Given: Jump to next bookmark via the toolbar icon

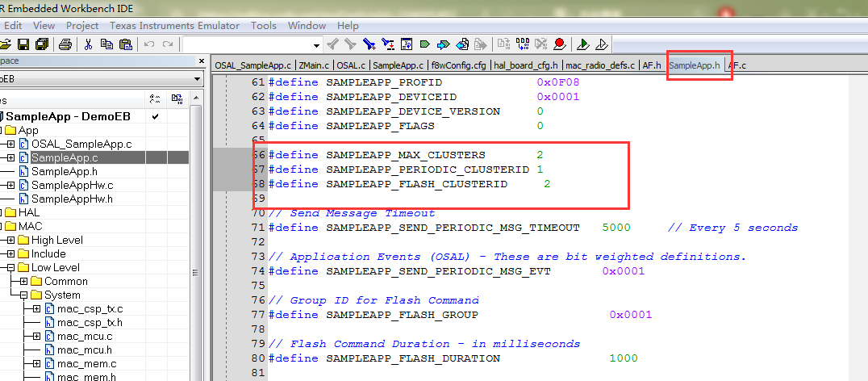Looking at the screenshot, I should pos(444,44).
